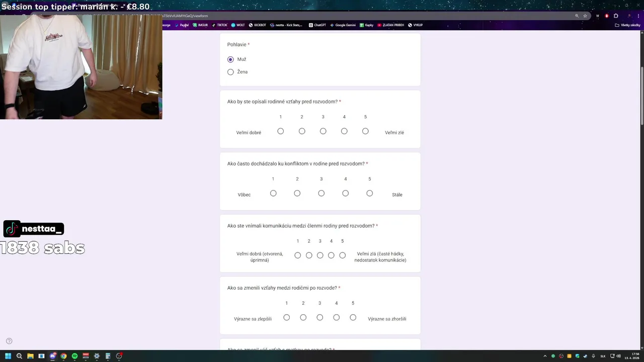Image resolution: width=644 pixels, height=362 pixels.
Task: Open the TIKTOK bookmark
Action: tap(219, 25)
